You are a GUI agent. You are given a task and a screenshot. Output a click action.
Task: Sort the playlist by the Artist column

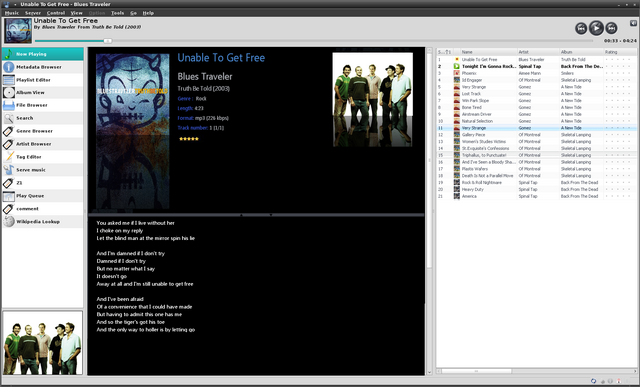538,52
